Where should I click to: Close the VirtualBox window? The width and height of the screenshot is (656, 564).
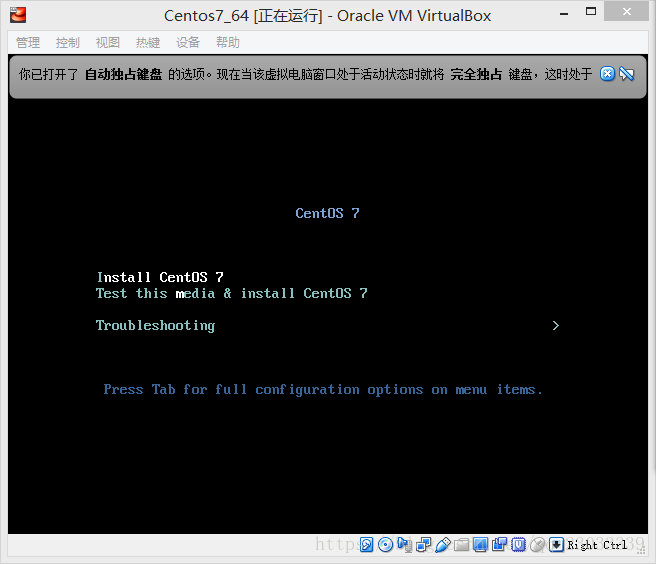[x=626, y=12]
